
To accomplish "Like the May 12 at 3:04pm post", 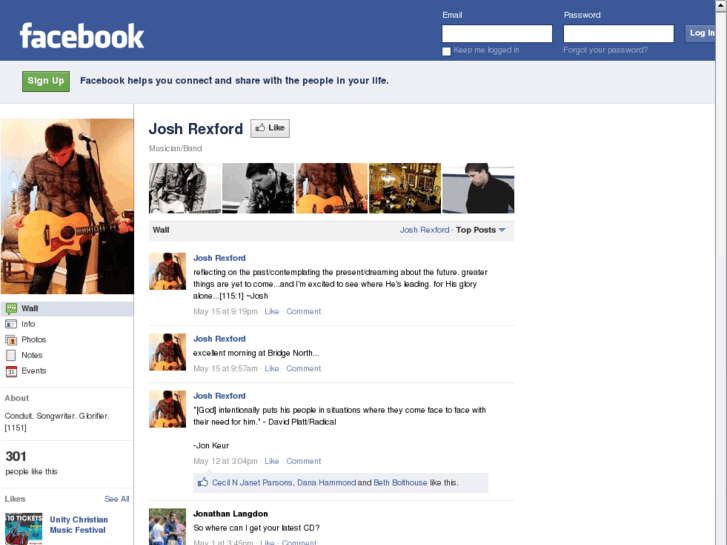I will coord(272,461).
